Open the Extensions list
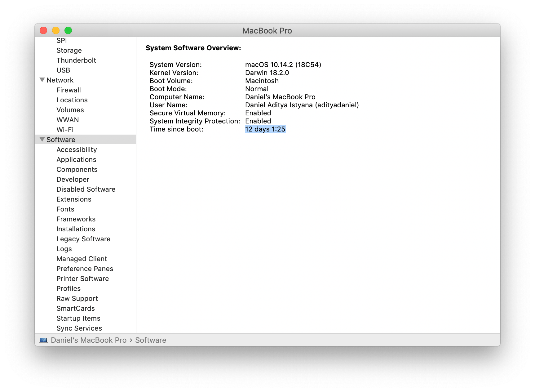This screenshot has width=535, height=392. coord(74,199)
